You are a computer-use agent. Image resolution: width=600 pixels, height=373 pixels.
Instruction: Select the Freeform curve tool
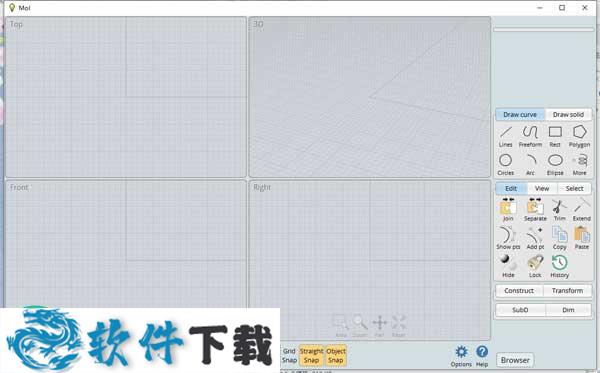point(530,137)
